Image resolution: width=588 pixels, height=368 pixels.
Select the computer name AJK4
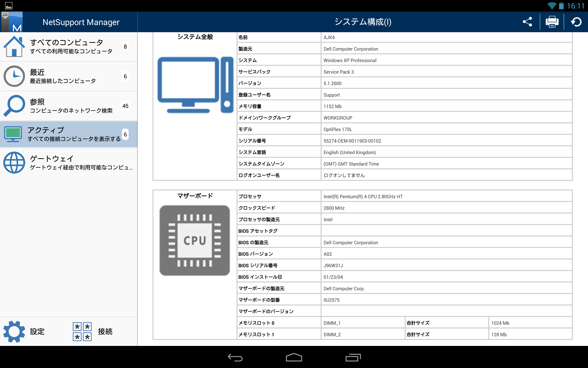point(329,37)
